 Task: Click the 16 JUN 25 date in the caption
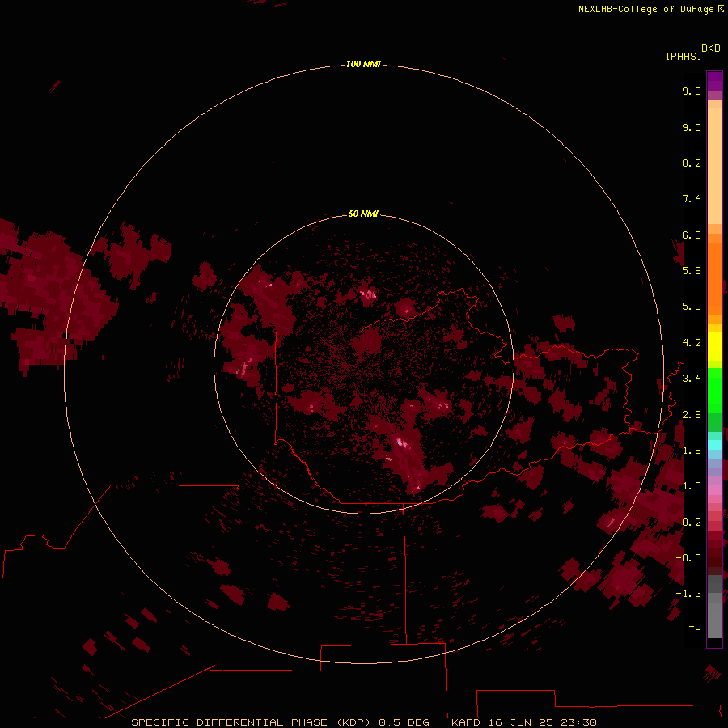click(x=520, y=722)
